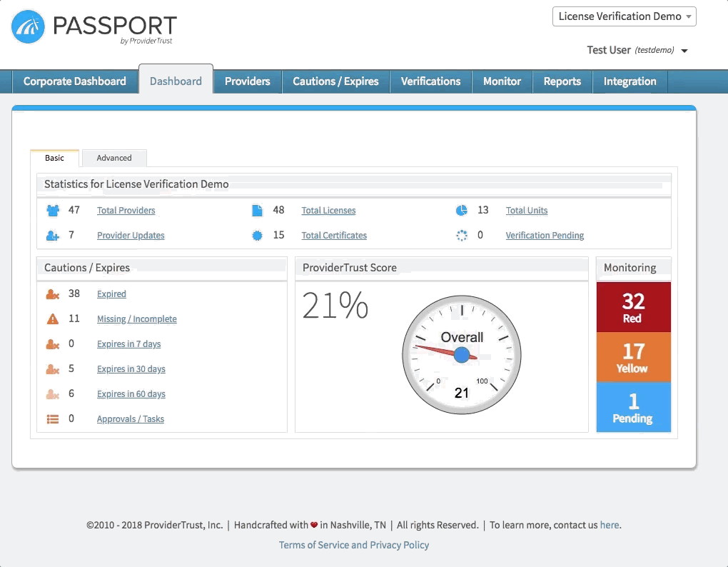
Task: Open the Cautions / Expires nav tab
Action: 335,81
